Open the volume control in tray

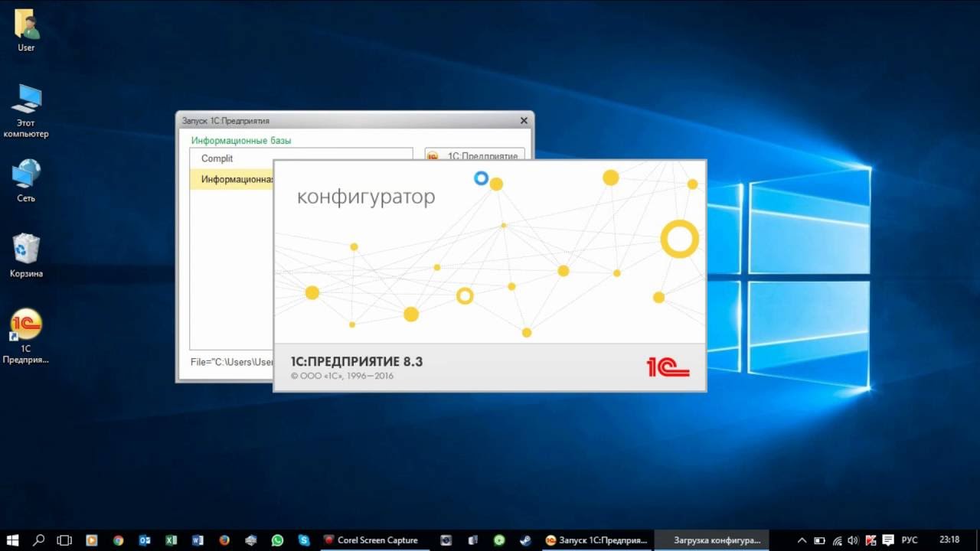point(854,540)
